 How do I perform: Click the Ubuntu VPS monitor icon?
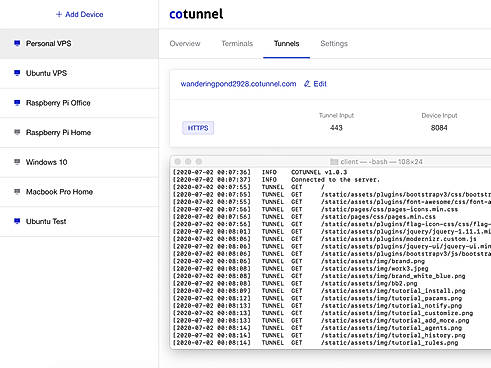[17, 73]
